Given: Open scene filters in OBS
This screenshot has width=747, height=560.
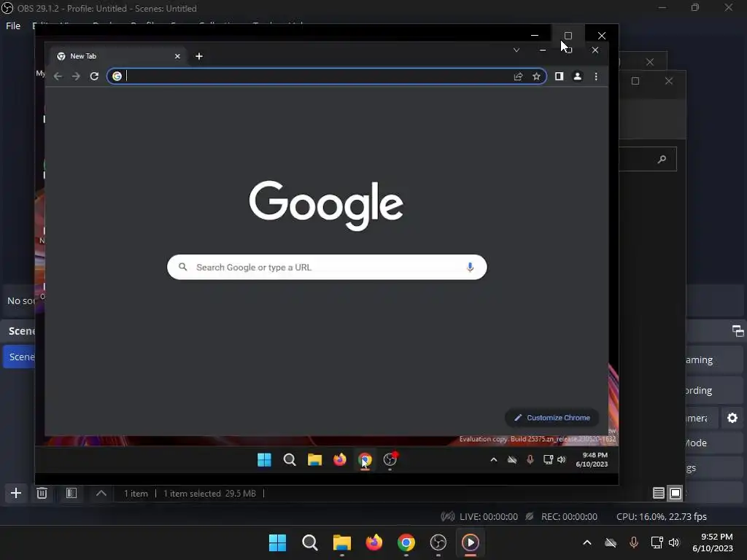Looking at the screenshot, I should pos(71,493).
